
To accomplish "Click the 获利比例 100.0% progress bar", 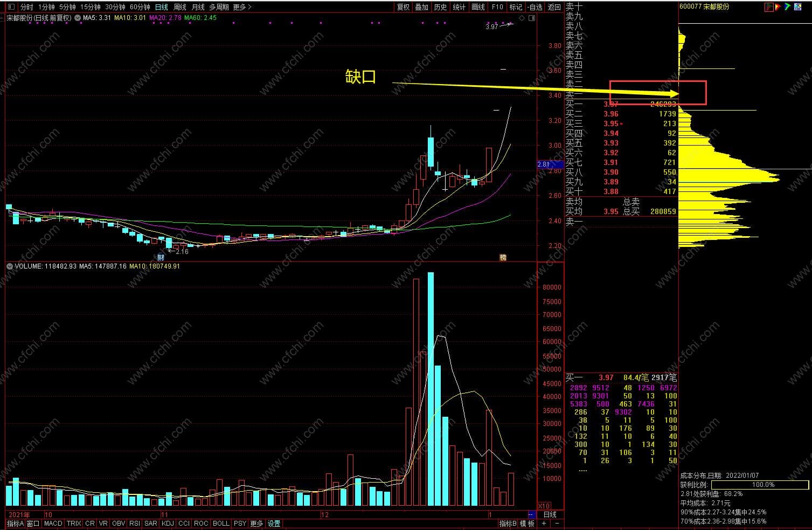I will pos(760,485).
